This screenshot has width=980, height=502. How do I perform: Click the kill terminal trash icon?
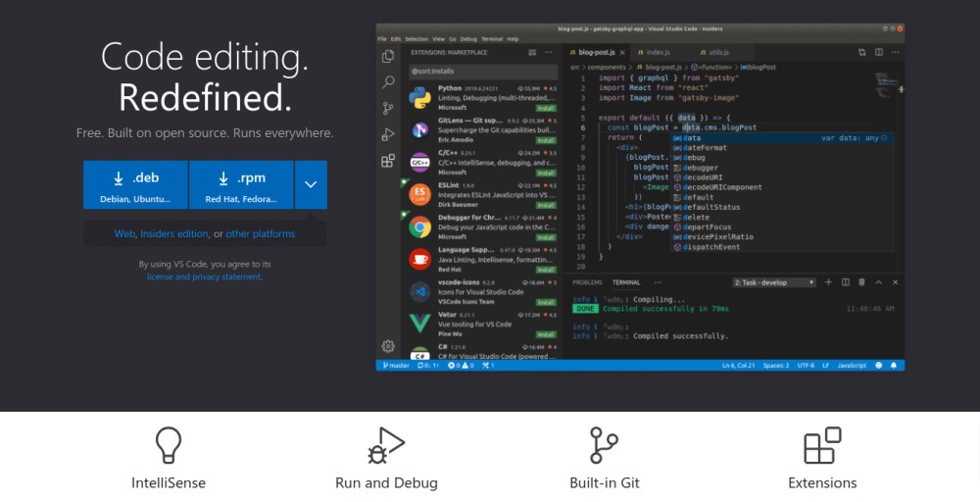pos(861,282)
